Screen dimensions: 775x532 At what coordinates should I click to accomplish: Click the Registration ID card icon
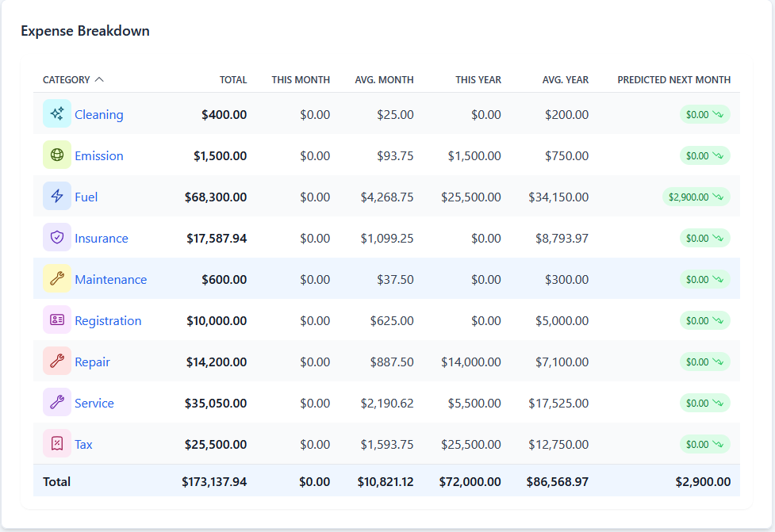(x=57, y=320)
